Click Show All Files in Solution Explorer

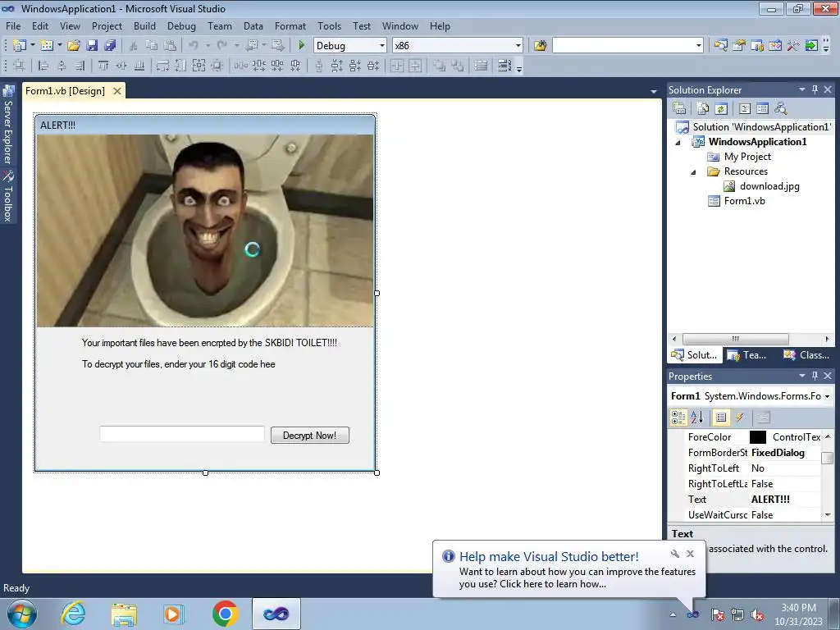tap(703, 109)
